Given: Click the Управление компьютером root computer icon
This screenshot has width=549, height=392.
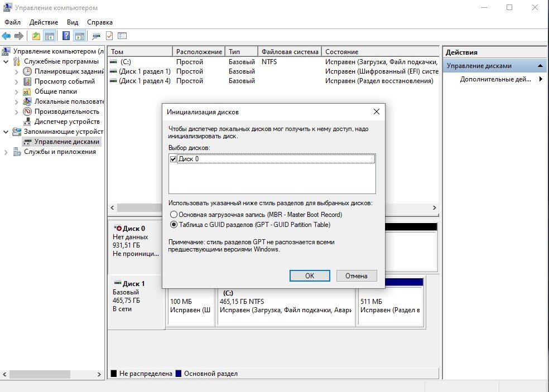Looking at the screenshot, I should click(6, 51).
